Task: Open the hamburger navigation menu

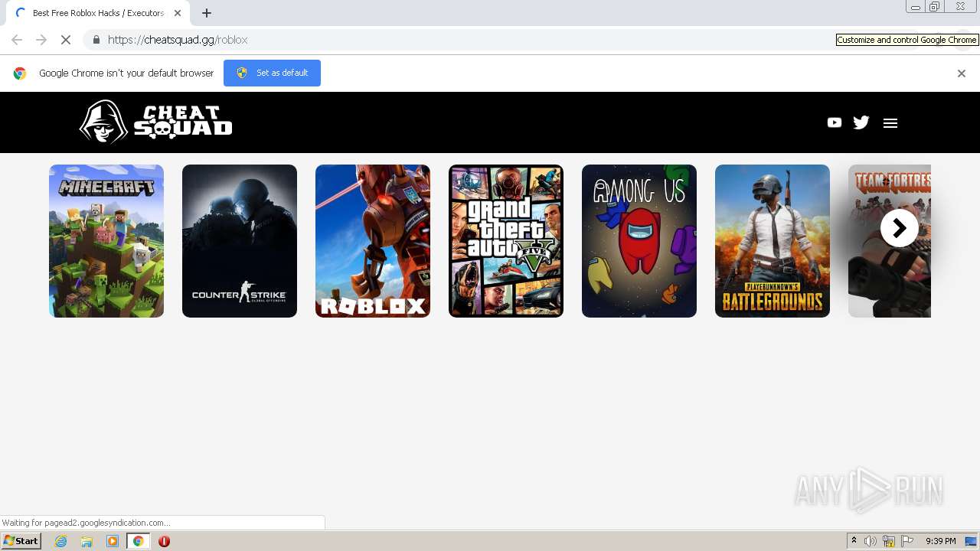Action: pos(890,123)
